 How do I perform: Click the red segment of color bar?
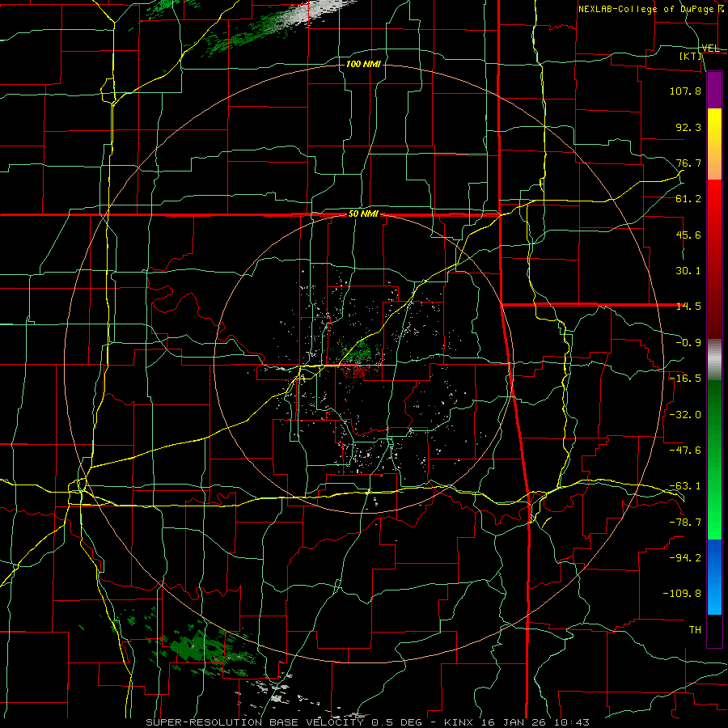click(x=714, y=259)
